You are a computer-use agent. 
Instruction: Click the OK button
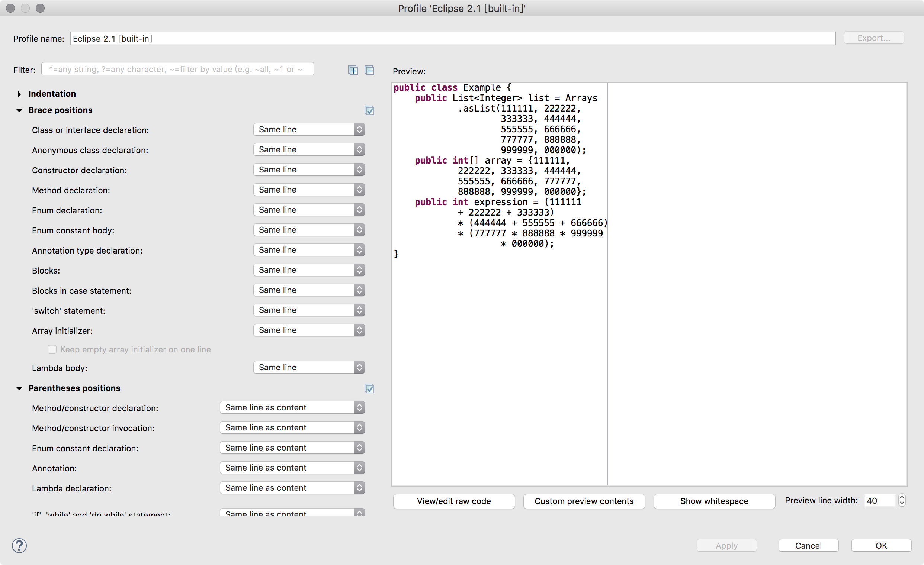point(881,546)
